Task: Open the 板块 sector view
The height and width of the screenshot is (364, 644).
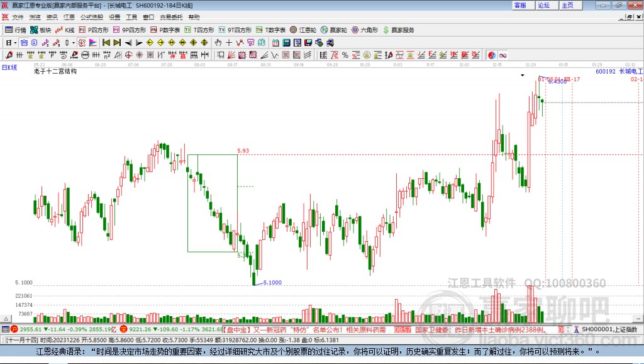Action: pyautogui.click(x=40, y=30)
